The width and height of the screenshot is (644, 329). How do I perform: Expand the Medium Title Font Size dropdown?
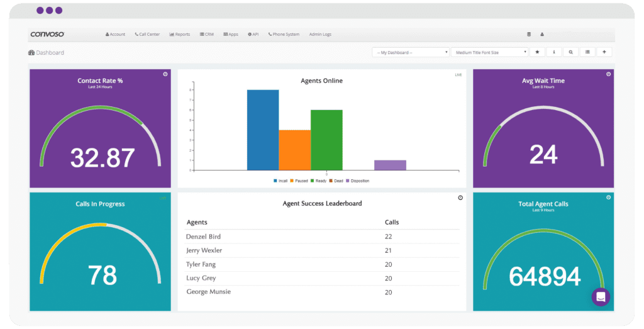point(490,52)
